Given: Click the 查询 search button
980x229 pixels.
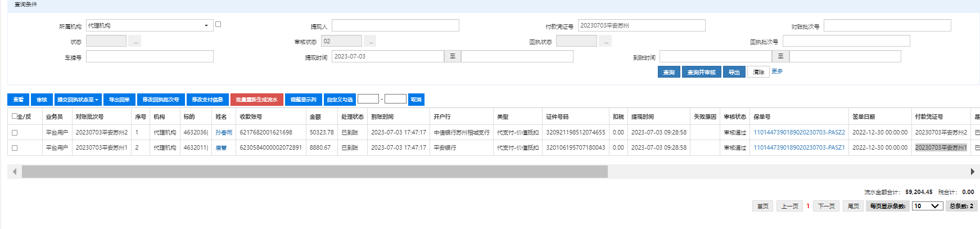Looking at the screenshot, I should pyautogui.click(x=669, y=72).
